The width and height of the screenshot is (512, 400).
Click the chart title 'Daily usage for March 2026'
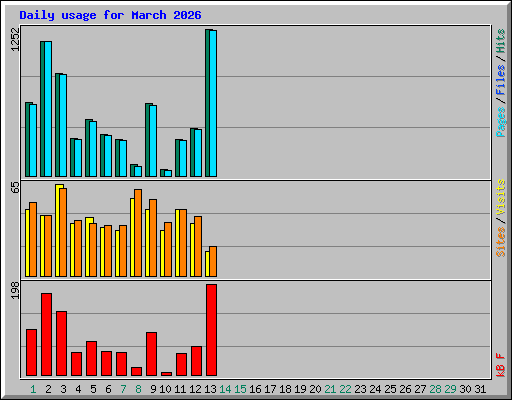click(110, 15)
